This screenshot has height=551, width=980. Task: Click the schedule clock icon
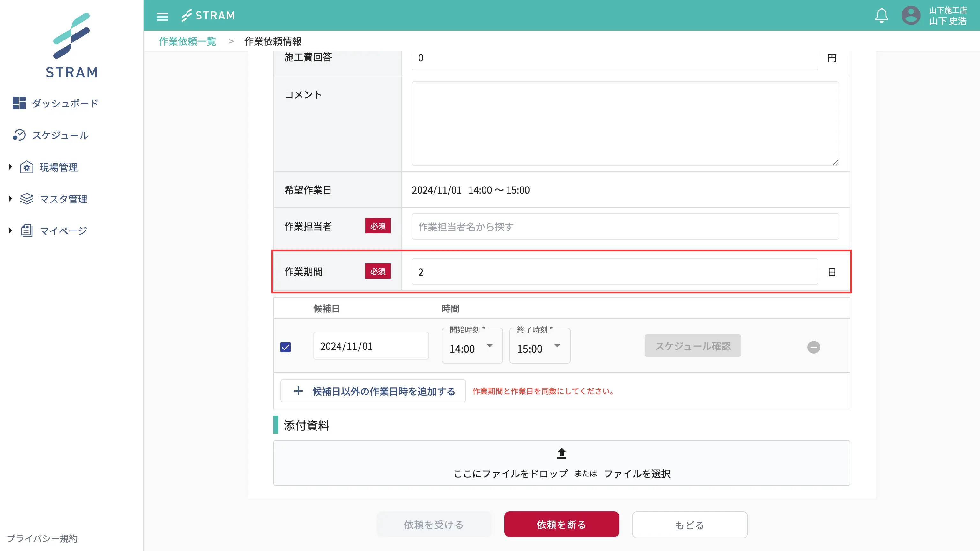(19, 135)
